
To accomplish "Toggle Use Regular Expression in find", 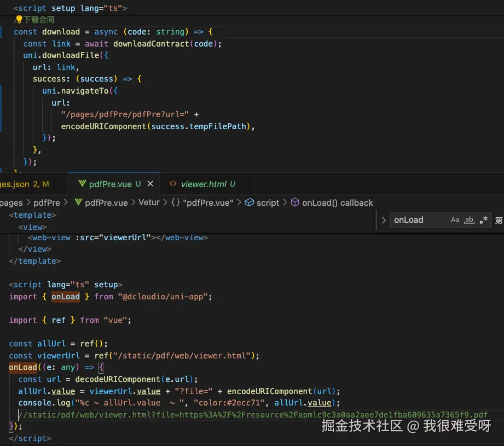I will 483,220.
